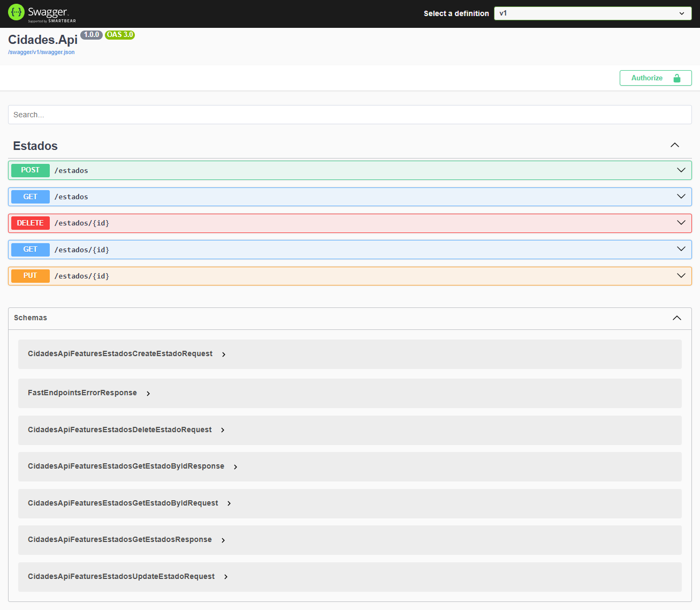This screenshot has height=610, width=700.
Task: Select the red DELETE method badge
Action: point(30,223)
